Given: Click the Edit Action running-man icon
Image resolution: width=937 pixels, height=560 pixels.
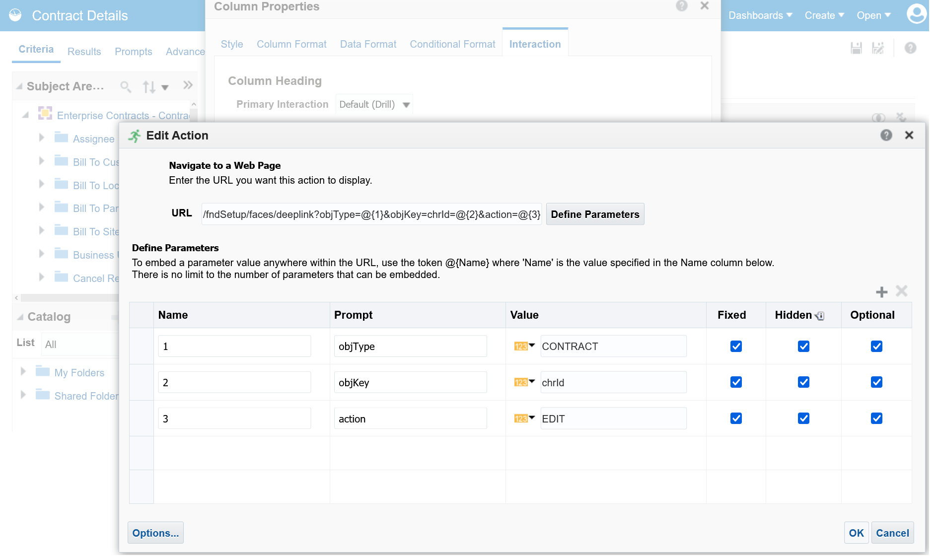Looking at the screenshot, I should (135, 136).
